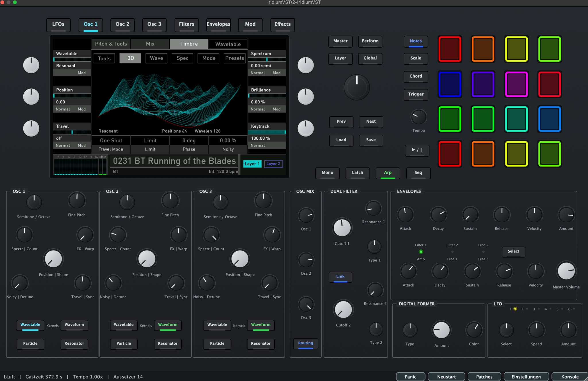The width and height of the screenshot is (588, 381).
Task: Click the Resonance 1 knob
Action: [373, 208]
